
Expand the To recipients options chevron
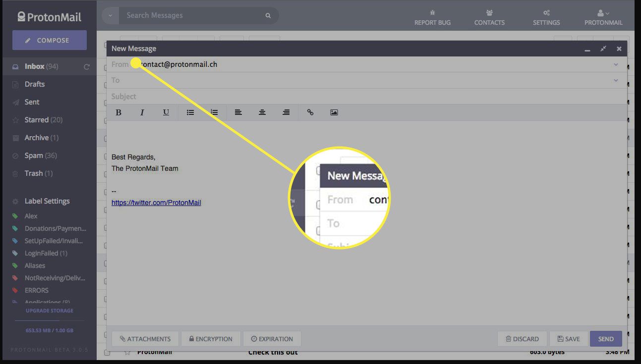click(616, 80)
